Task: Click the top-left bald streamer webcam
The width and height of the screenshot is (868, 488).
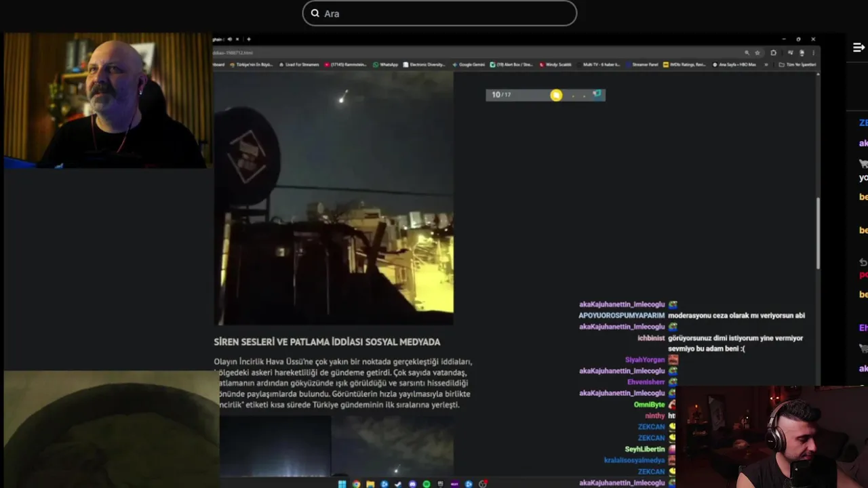Action: (x=108, y=100)
